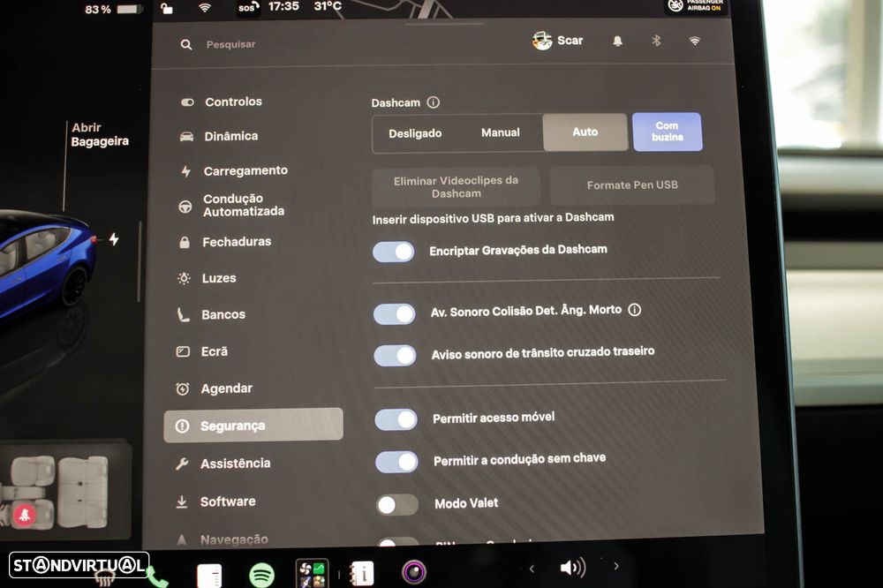Open the Dinâmica settings menu
Image resolution: width=883 pixels, height=588 pixels.
click(219, 136)
